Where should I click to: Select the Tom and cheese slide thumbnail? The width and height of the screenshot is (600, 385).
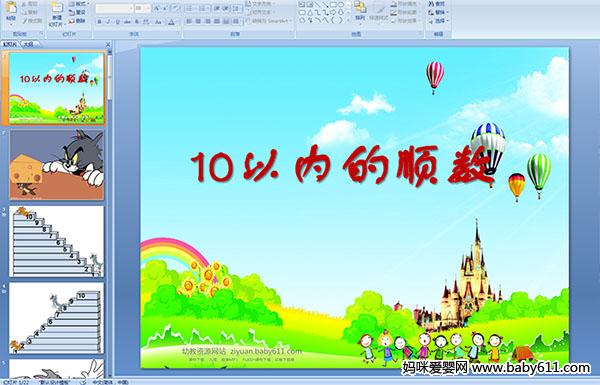click(x=57, y=165)
